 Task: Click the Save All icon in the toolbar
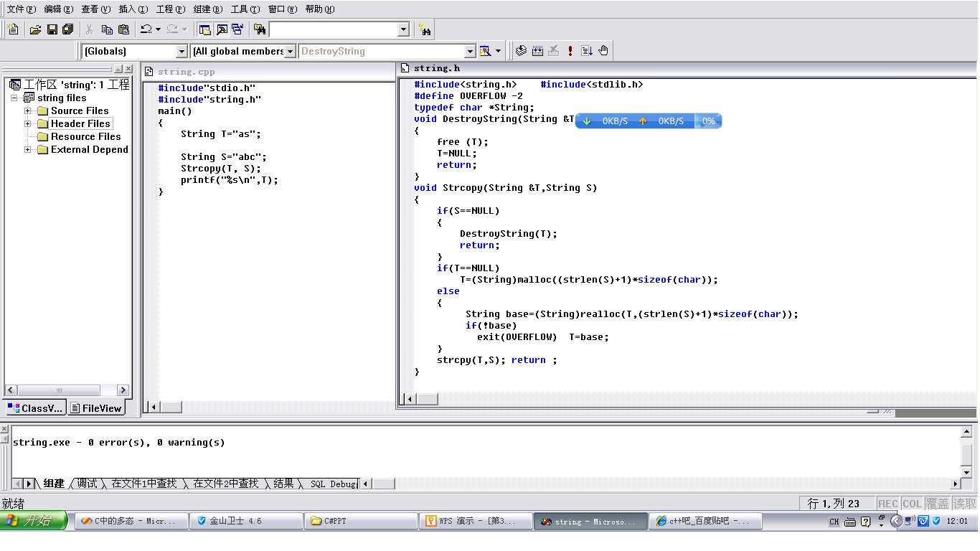68,29
